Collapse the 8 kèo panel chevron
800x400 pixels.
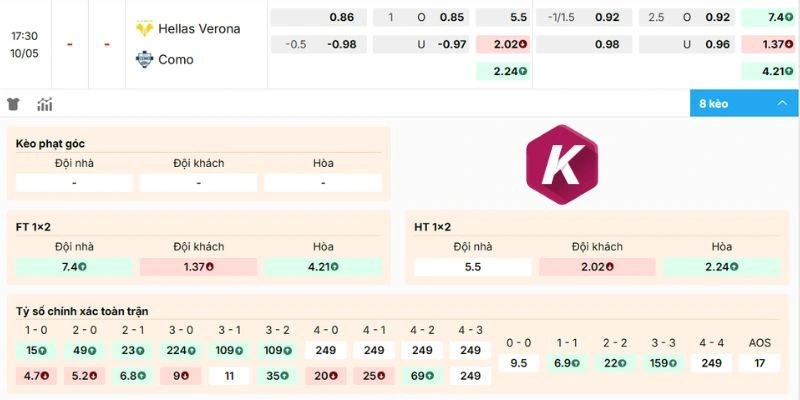pos(782,104)
